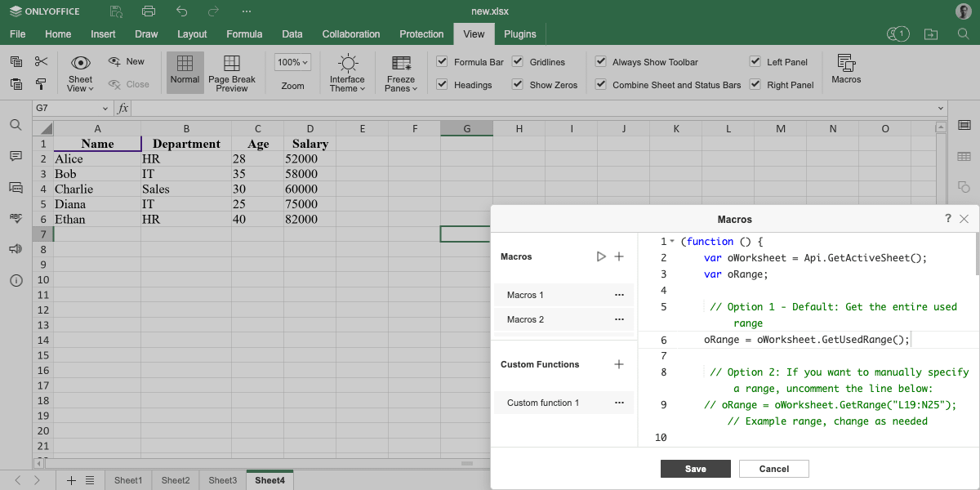Disable the Formula Bar checkbox

(442, 62)
